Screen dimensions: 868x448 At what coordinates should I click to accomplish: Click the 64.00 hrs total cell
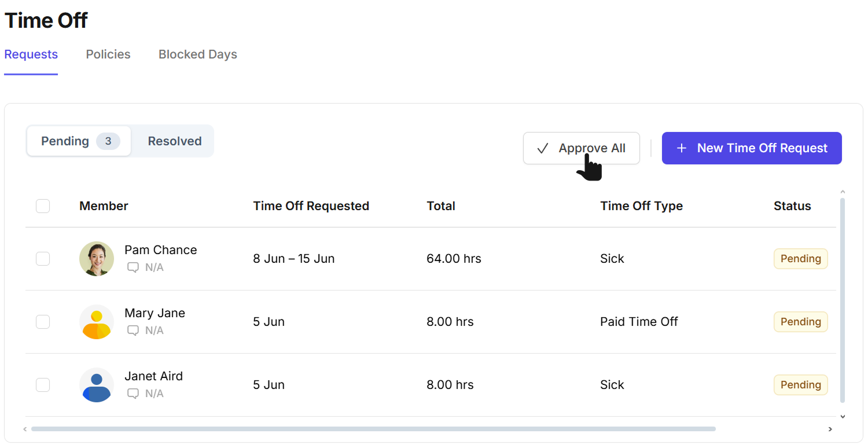[454, 259]
